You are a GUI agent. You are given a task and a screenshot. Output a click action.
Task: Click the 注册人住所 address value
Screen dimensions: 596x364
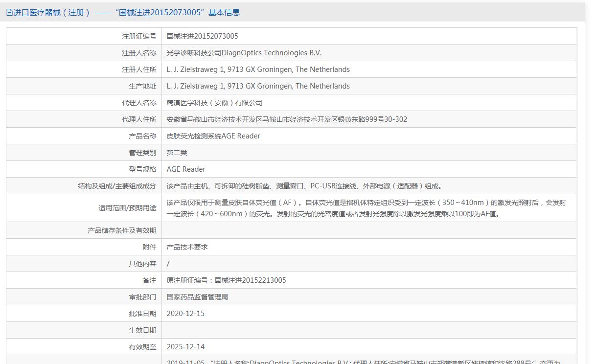[x=258, y=69]
